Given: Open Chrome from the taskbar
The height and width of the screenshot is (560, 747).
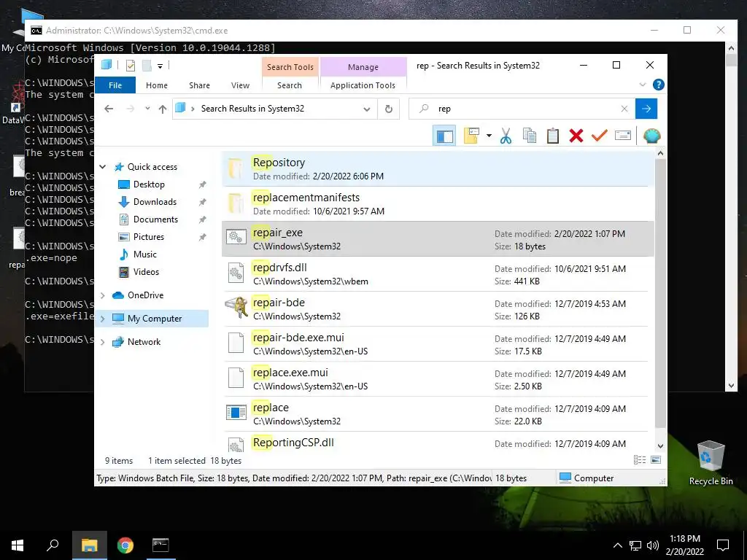Looking at the screenshot, I should tap(125, 545).
